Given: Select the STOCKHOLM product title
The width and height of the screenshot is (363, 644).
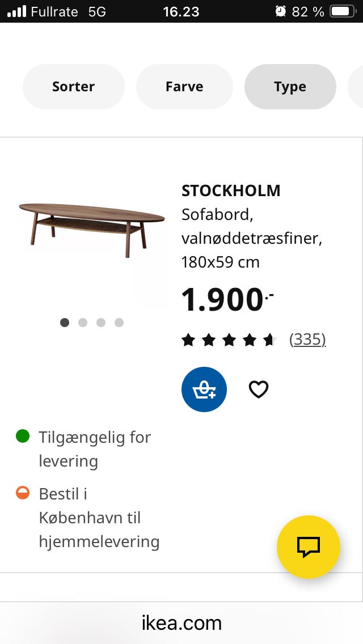Looking at the screenshot, I should pyautogui.click(x=230, y=190).
